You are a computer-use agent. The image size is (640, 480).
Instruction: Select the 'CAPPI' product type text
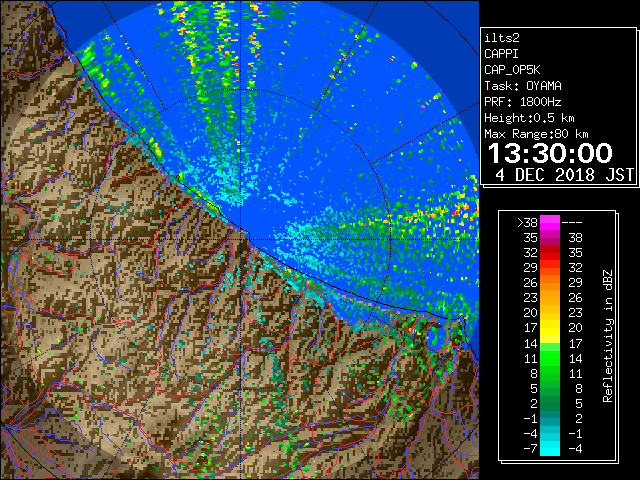coord(501,54)
